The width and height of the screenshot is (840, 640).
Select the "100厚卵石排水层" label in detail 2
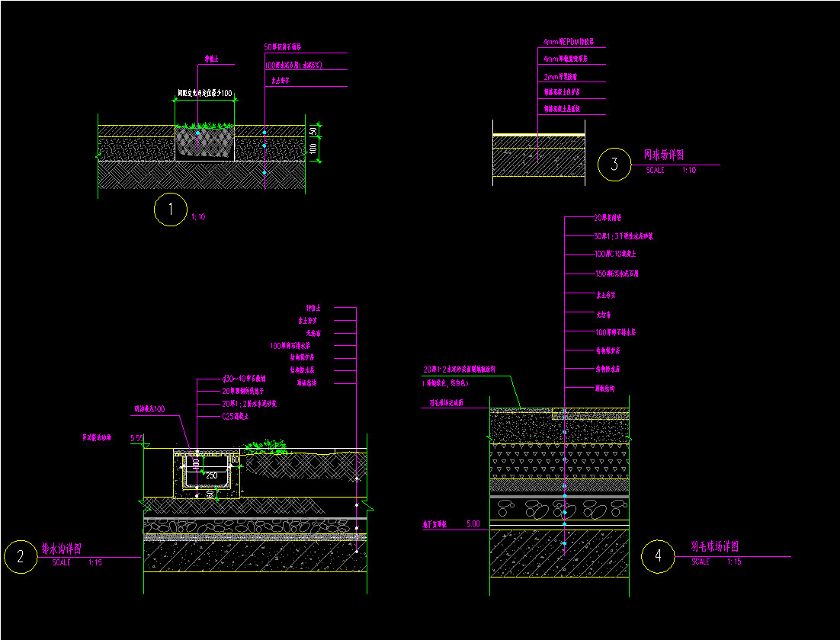coord(290,346)
